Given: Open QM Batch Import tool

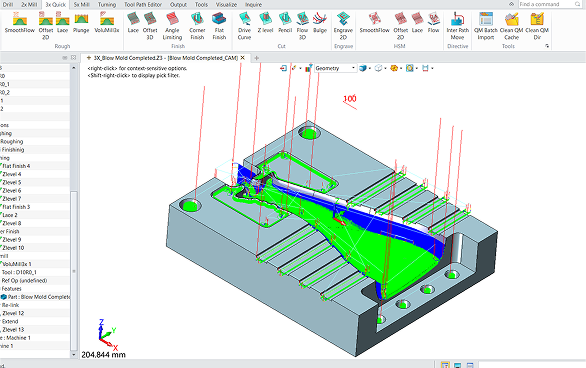Looking at the screenshot, I should pos(485,26).
